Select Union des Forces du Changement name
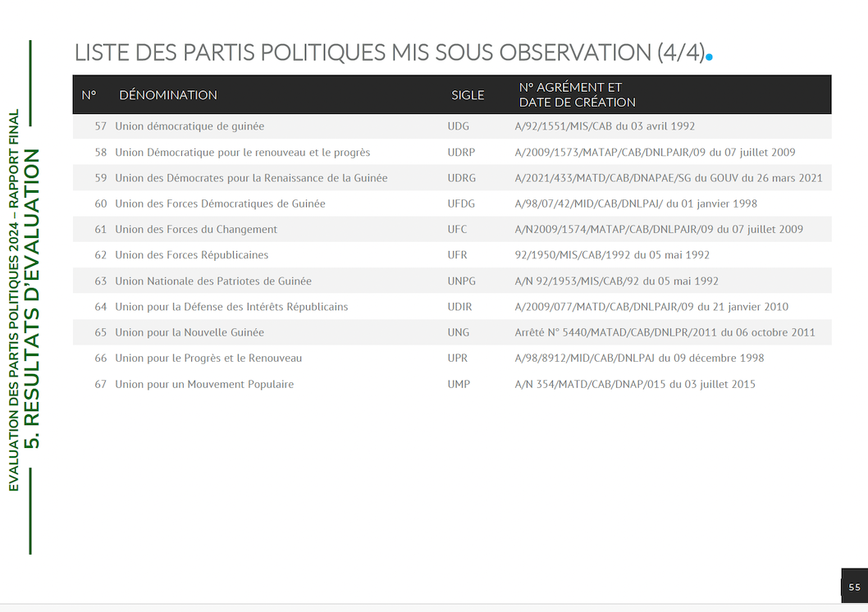868x612 pixels. click(x=196, y=230)
